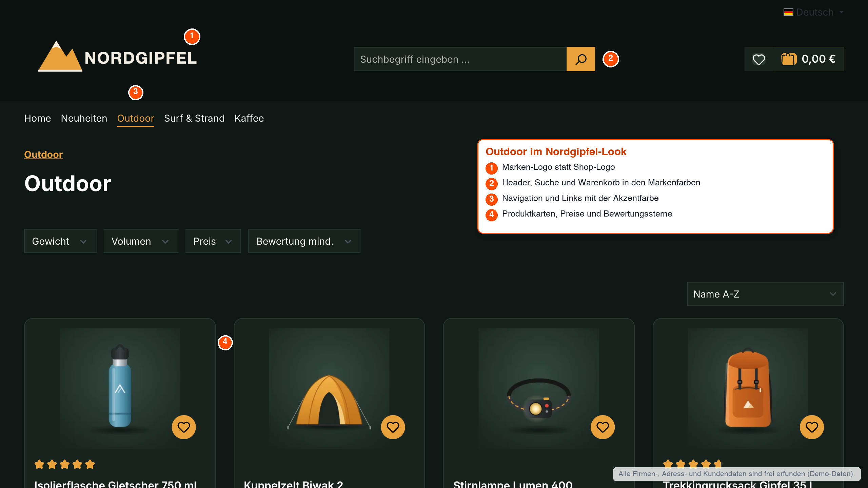The height and width of the screenshot is (488, 868).
Task: Open the Surf & Strand category
Action: pyautogui.click(x=194, y=118)
